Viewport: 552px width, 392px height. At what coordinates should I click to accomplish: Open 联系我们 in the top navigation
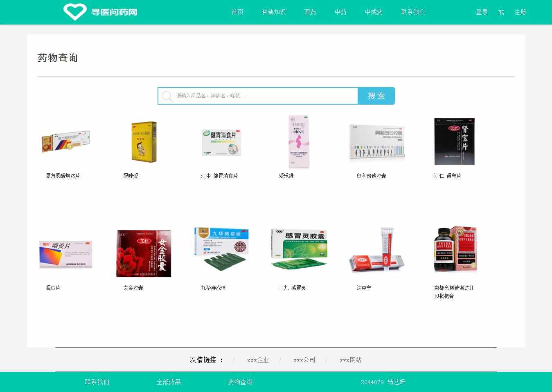(413, 12)
